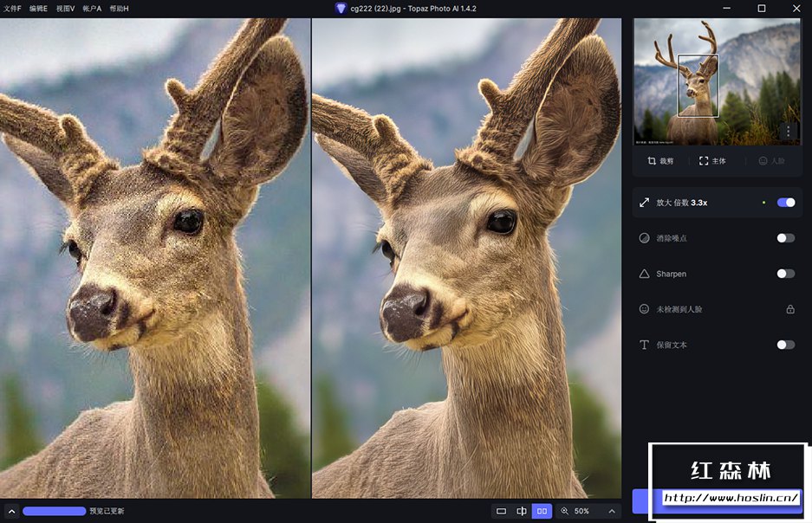
Task: Click the enhanced image preview pane
Action: click(x=466, y=258)
